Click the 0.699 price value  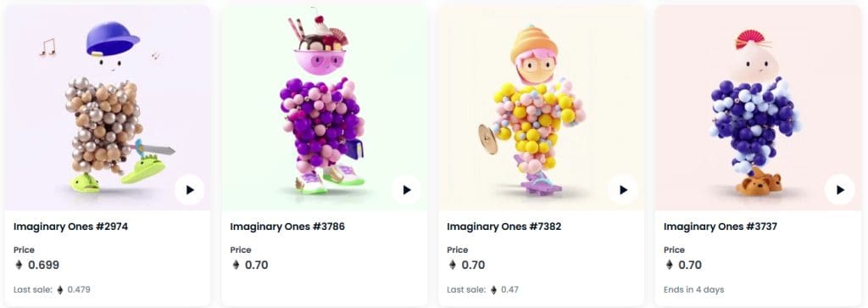tap(44, 265)
